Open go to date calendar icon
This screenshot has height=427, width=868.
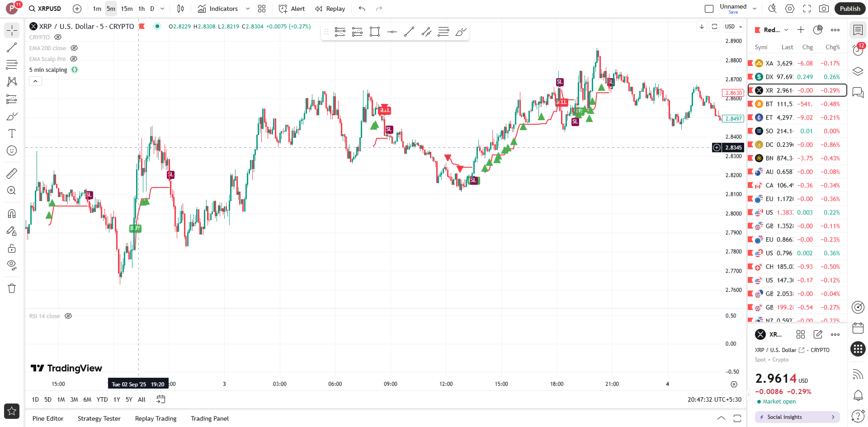point(161,399)
